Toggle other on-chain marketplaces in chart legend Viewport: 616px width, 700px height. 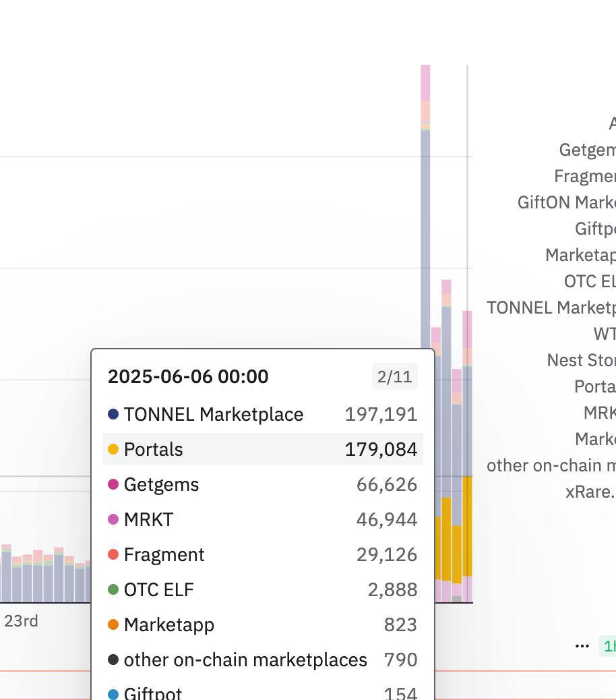[x=551, y=465]
